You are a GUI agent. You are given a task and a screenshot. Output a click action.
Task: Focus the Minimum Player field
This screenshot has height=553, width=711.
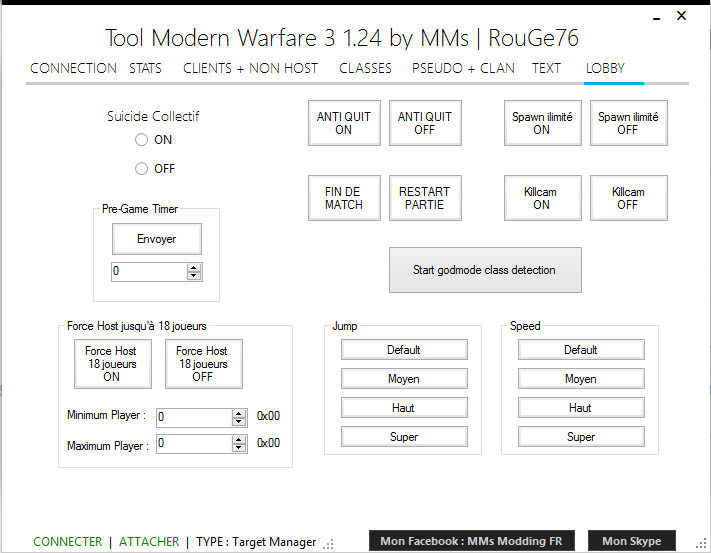[194, 417]
